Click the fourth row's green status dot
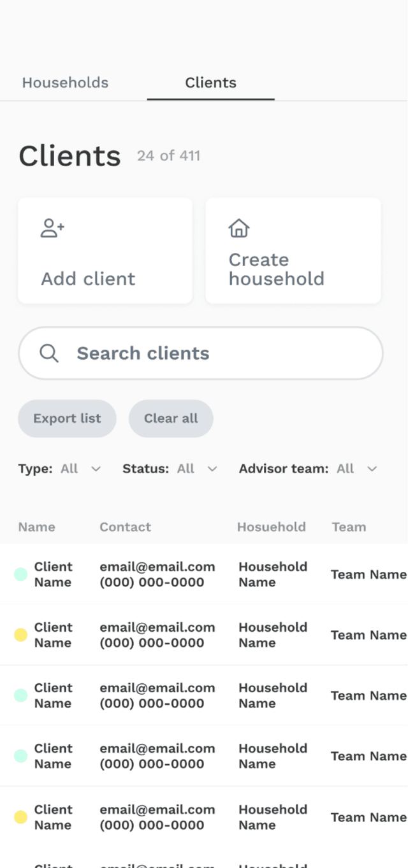This screenshot has width=408, height=868. 20,756
